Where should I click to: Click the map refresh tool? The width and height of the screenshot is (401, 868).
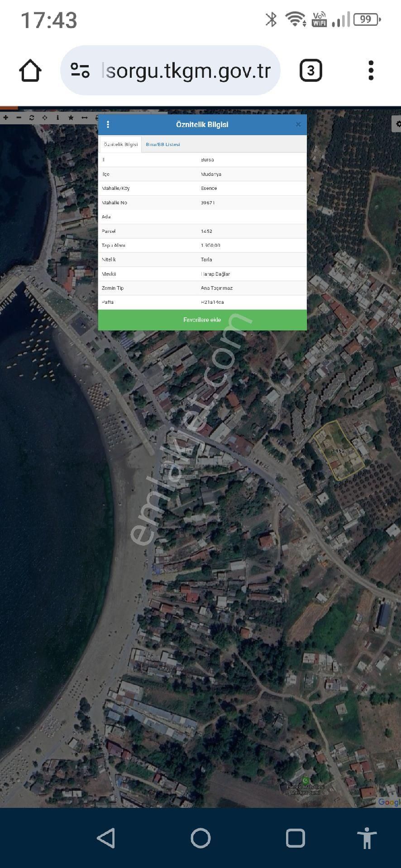coord(32,118)
